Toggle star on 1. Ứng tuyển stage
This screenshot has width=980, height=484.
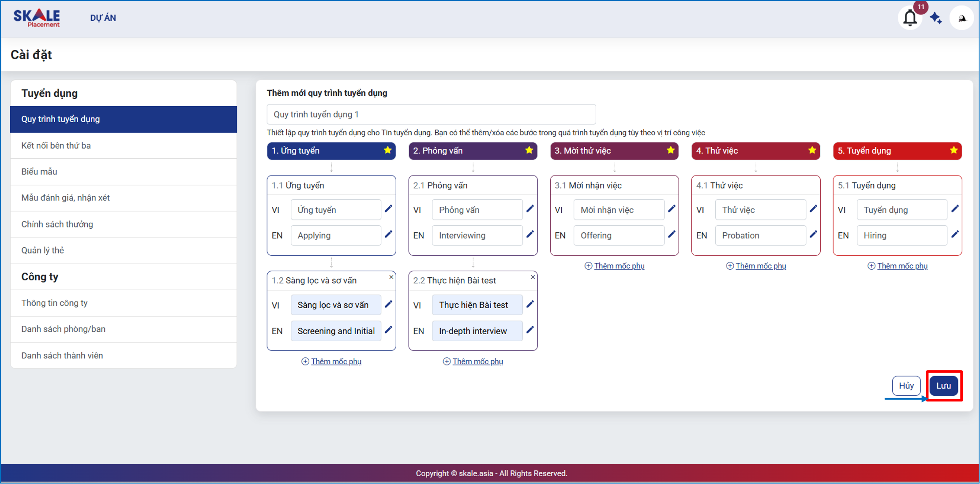coord(387,150)
